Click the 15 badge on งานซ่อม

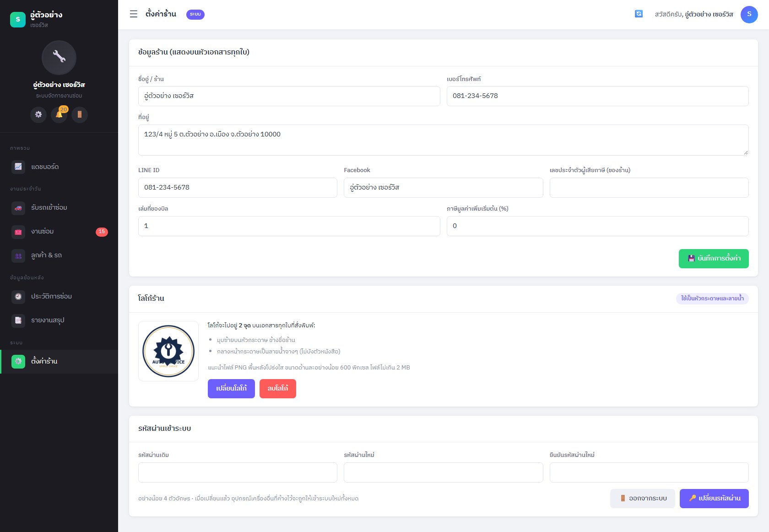(102, 232)
